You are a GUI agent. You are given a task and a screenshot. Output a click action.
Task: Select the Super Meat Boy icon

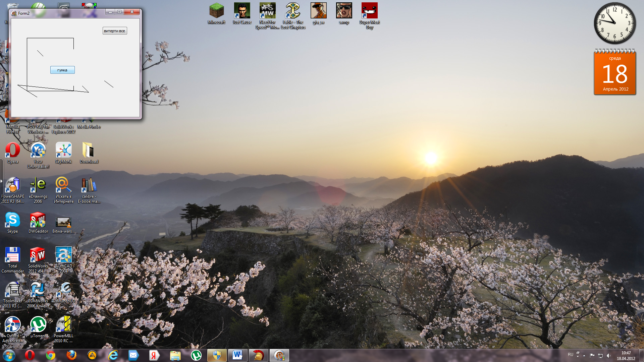(369, 16)
